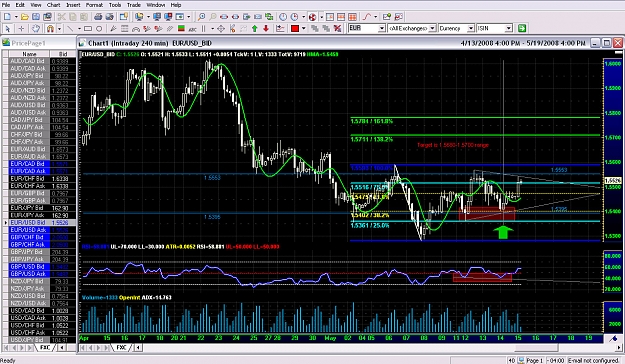Open the File menu
This screenshot has height=364, width=625.
pos(6,5)
